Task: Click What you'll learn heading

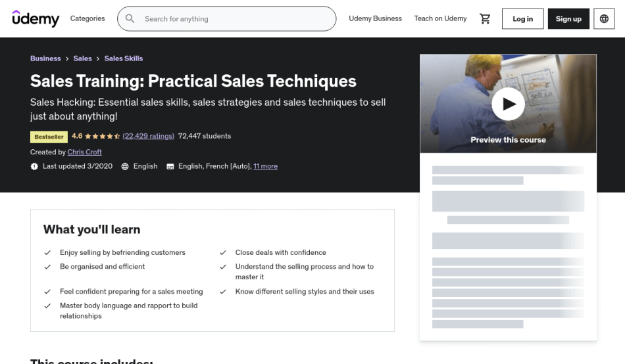Action: (x=91, y=229)
